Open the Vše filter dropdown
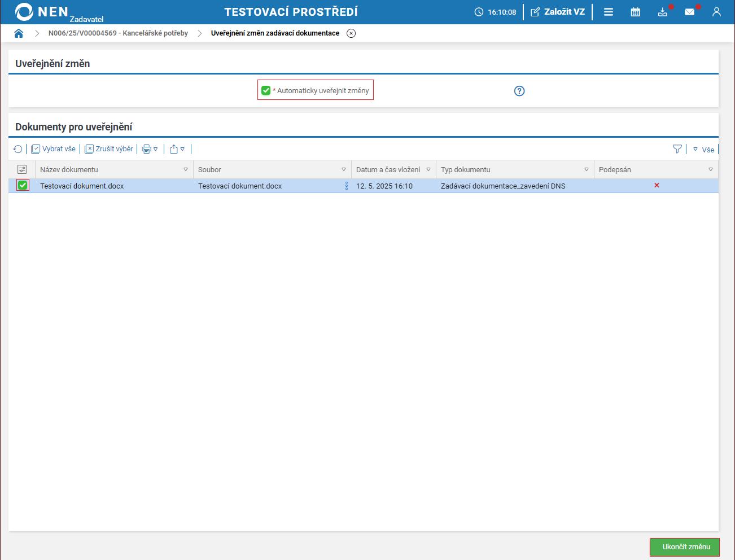Screen dimensions: 735x560 [x=703, y=150]
